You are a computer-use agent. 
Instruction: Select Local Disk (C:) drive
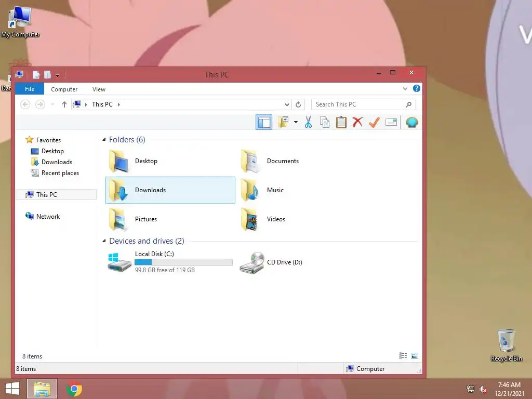tap(170, 262)
